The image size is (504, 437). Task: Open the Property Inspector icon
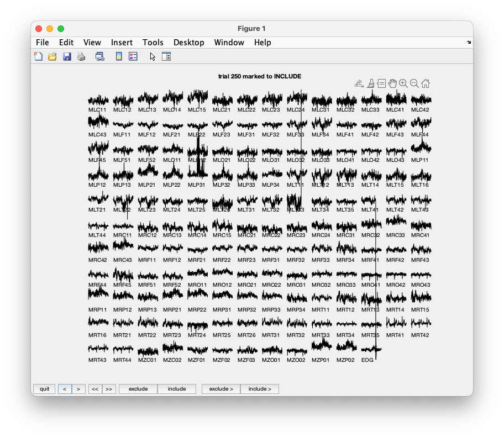tap(166, 56)
